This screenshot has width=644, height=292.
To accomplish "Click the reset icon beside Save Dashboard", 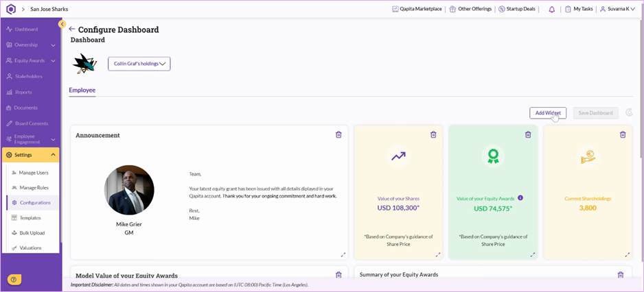I will 629,112.
